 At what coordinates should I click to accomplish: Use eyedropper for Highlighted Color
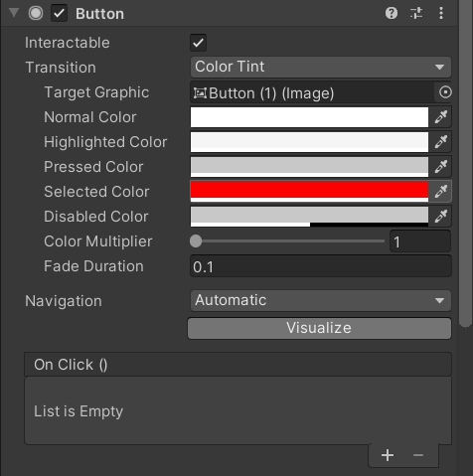coord(441,142)
